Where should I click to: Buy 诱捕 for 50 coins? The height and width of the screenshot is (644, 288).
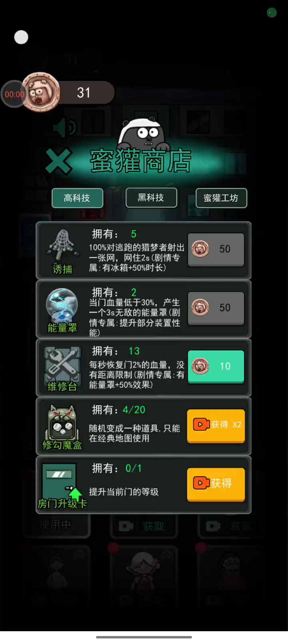tap(216, 249)
